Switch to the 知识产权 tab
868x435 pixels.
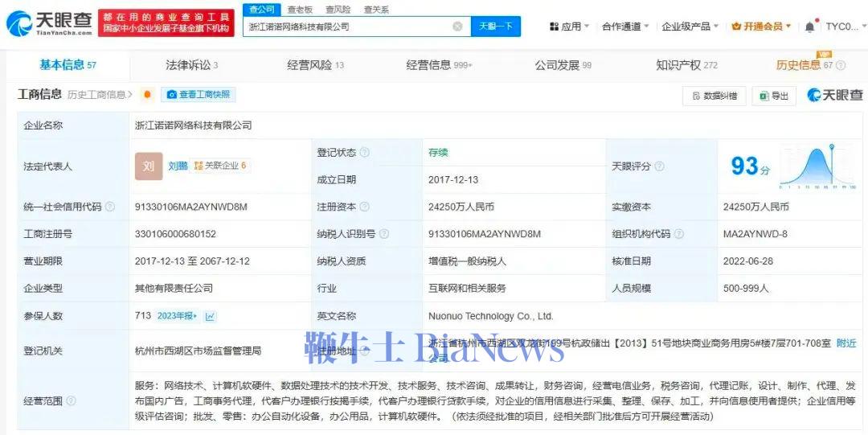tap(686, 65)
